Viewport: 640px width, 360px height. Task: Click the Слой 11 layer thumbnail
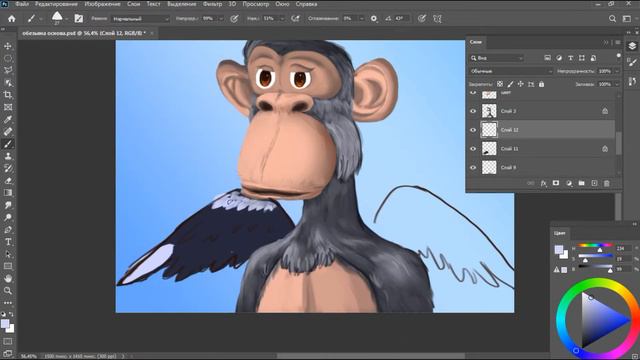point(489,149)
